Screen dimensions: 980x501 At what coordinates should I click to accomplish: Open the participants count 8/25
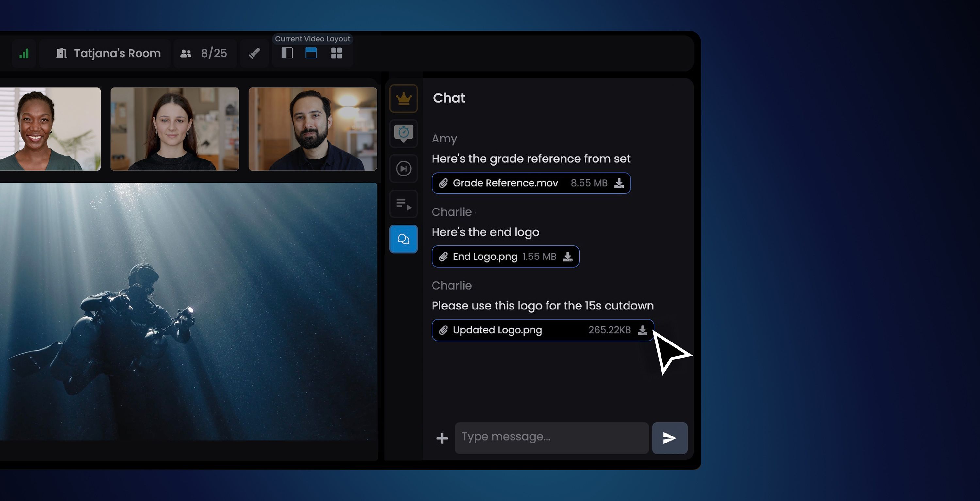click(x=204, y=53)
